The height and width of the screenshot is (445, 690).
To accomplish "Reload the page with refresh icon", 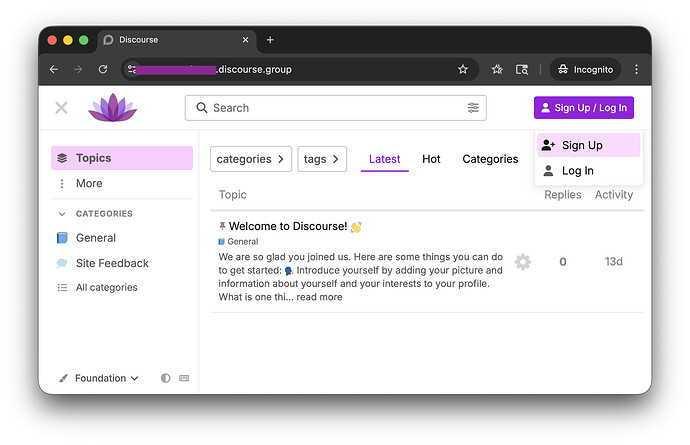I will [x=103, y=69].
